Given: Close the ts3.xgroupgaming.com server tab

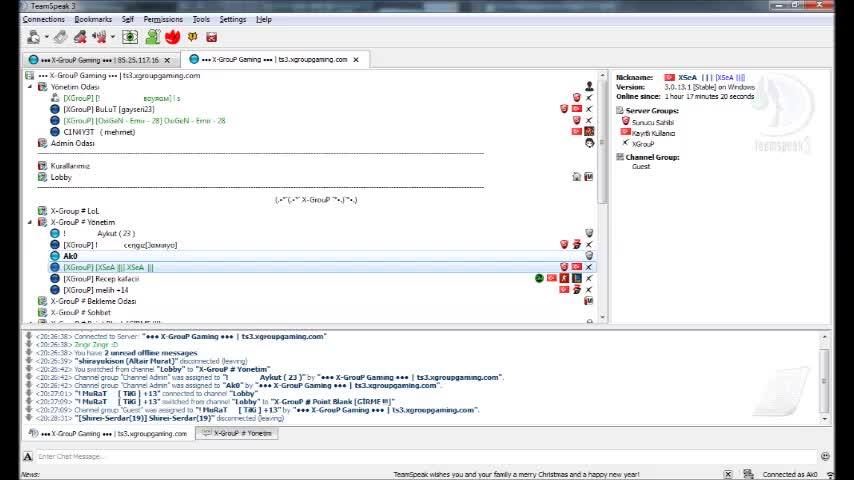Looking at the screenshot, I should click(356, 59).
